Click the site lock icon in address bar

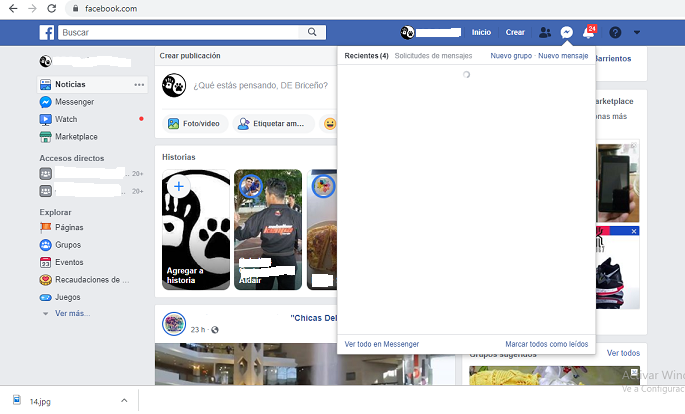click(x=75, y=8)
